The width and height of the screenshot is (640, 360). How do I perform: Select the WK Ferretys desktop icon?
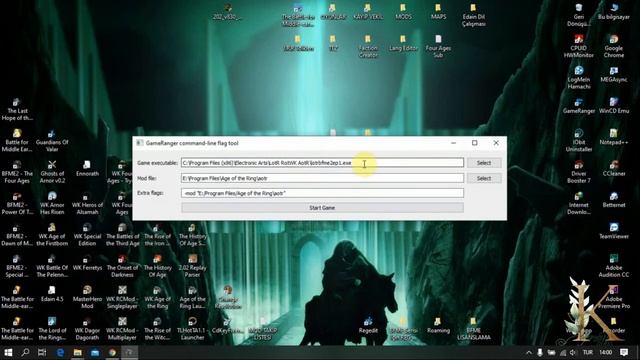(x=87, y=263)
